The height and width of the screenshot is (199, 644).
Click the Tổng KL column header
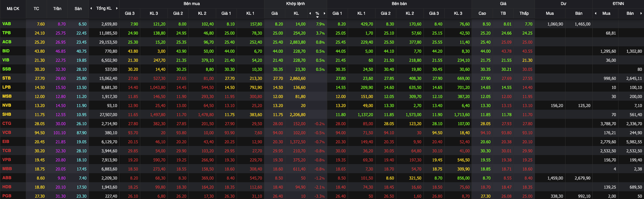[104, 8]
